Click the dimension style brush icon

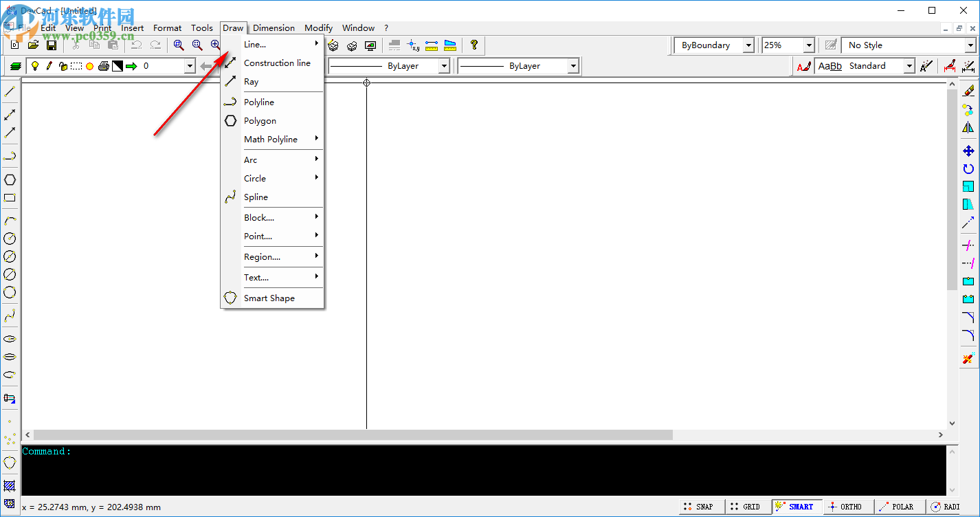pos(950,66)
